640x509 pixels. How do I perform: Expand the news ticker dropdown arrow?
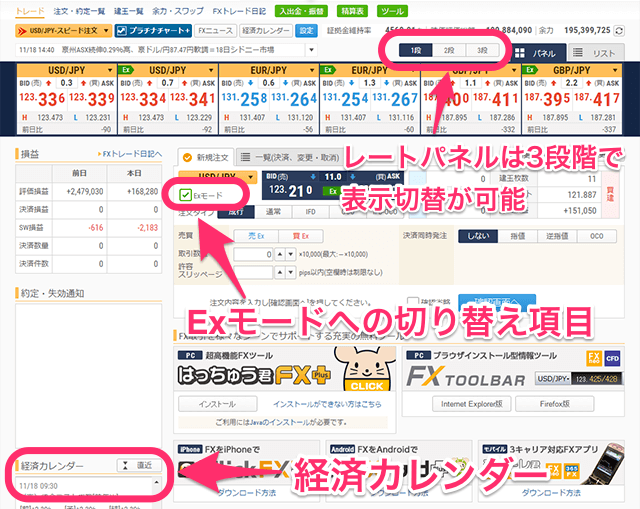pos(311,50)
